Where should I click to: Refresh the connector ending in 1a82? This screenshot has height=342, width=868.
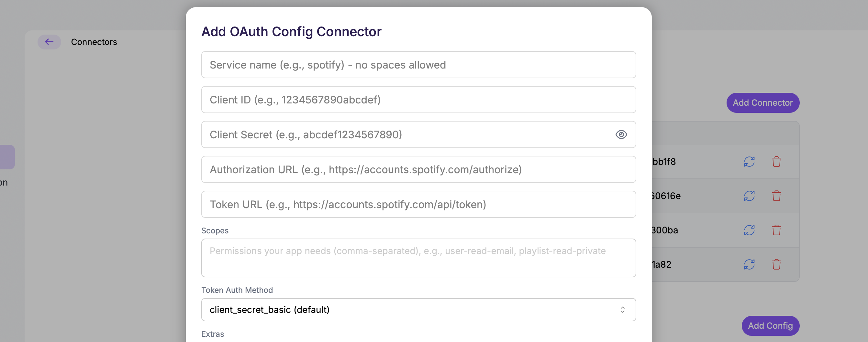749,264
